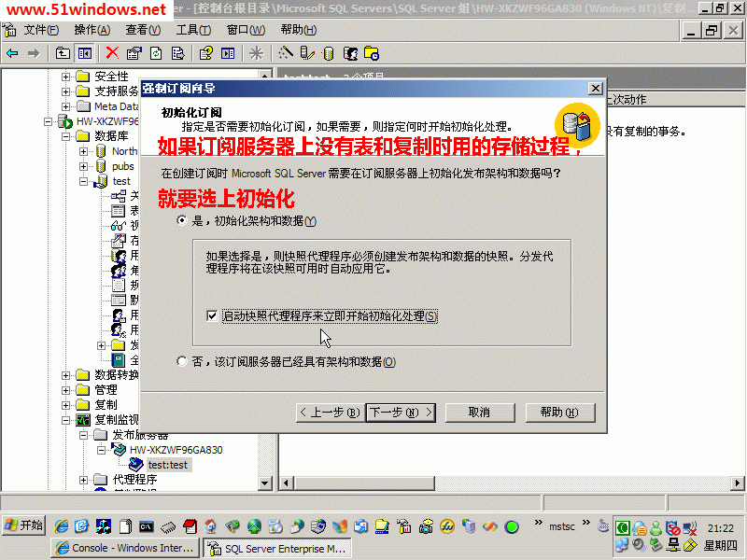Screen dimensions: 747x560
Task: Click the red X delete toolbar icon
Action: 112,53
